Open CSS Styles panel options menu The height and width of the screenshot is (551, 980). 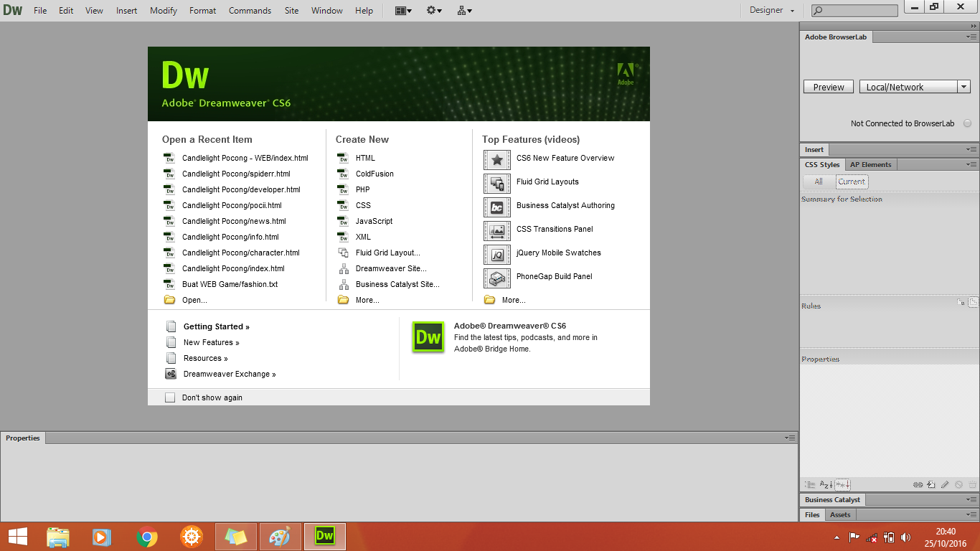972,165
